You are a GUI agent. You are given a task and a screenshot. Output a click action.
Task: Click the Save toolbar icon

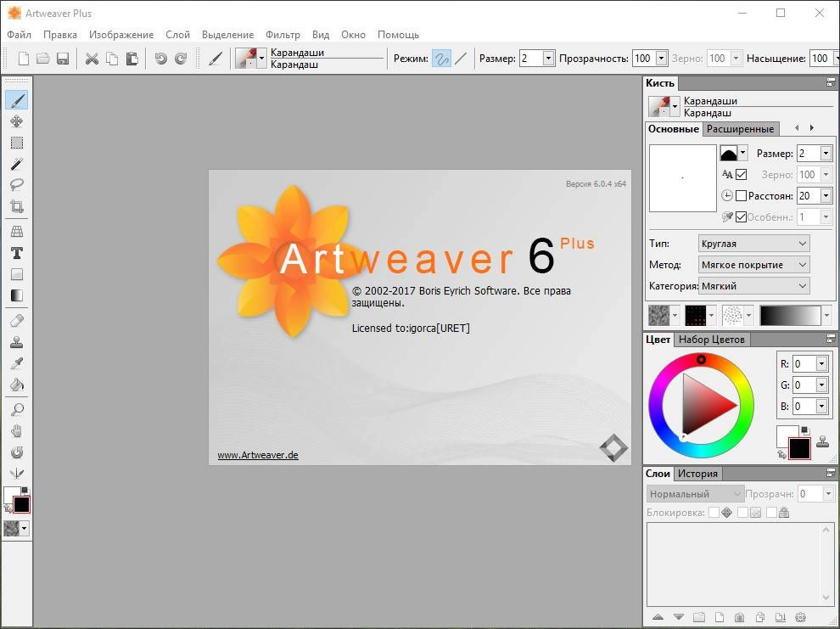click(x=63, y=59)
